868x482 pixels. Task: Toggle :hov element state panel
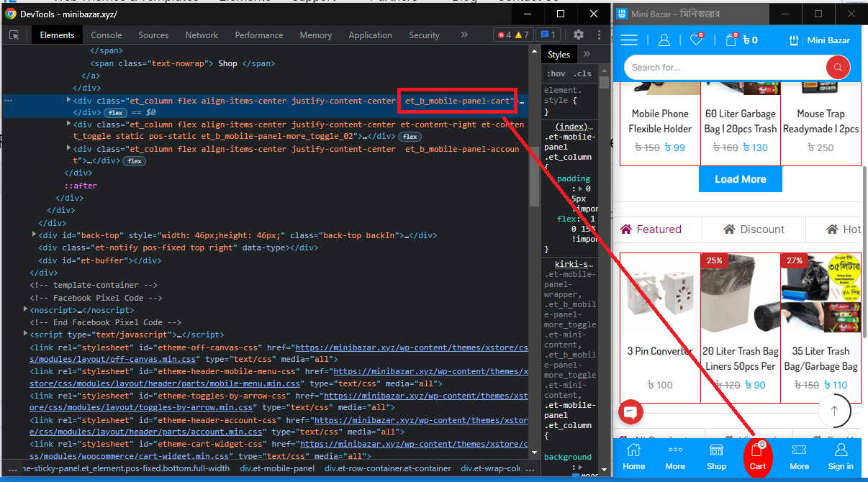[556, 73]
